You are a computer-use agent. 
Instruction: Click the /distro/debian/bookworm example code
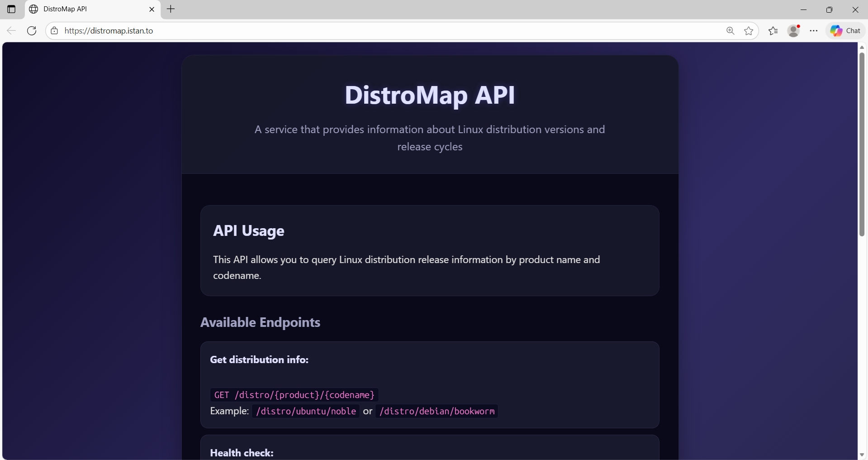437,411
